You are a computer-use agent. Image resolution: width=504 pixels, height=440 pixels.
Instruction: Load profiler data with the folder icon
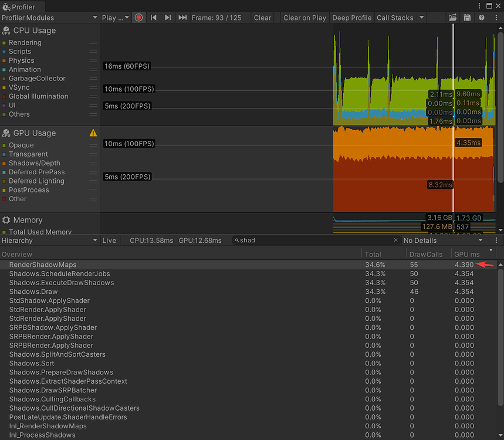pyautogui.click(x=453, y=18)
